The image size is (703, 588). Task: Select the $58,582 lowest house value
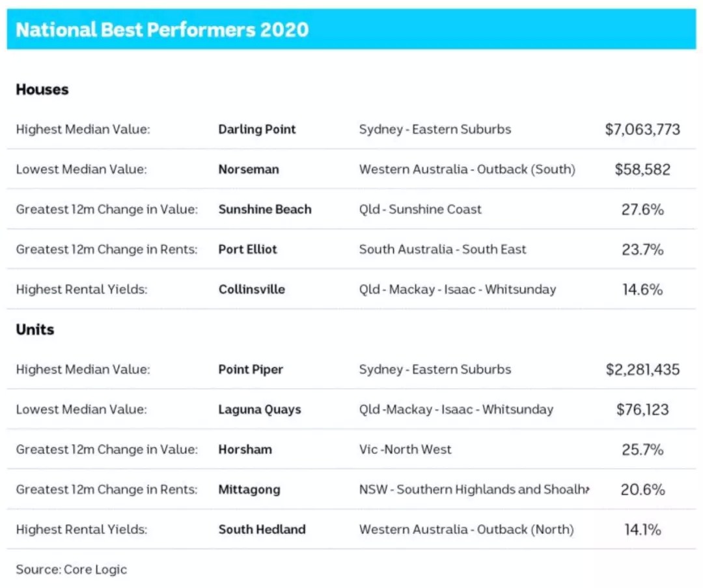pyautogui.click(x=642, y=169)
